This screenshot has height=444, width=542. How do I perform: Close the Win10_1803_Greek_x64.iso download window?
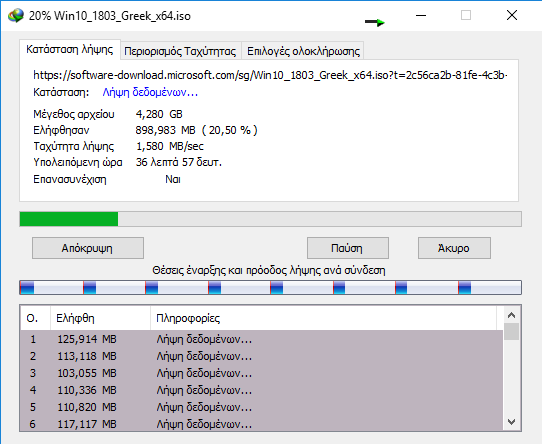coord(512,15)
